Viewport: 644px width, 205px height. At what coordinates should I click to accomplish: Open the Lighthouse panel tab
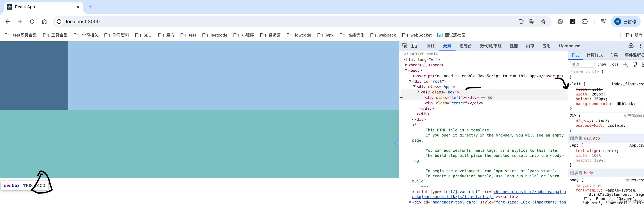click(x=569, y=46)
